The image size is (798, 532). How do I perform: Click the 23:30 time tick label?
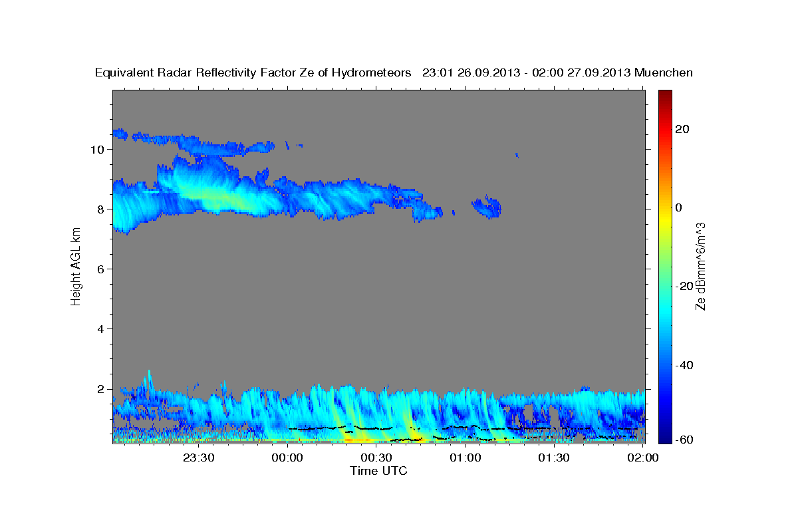tap(198, 458)
